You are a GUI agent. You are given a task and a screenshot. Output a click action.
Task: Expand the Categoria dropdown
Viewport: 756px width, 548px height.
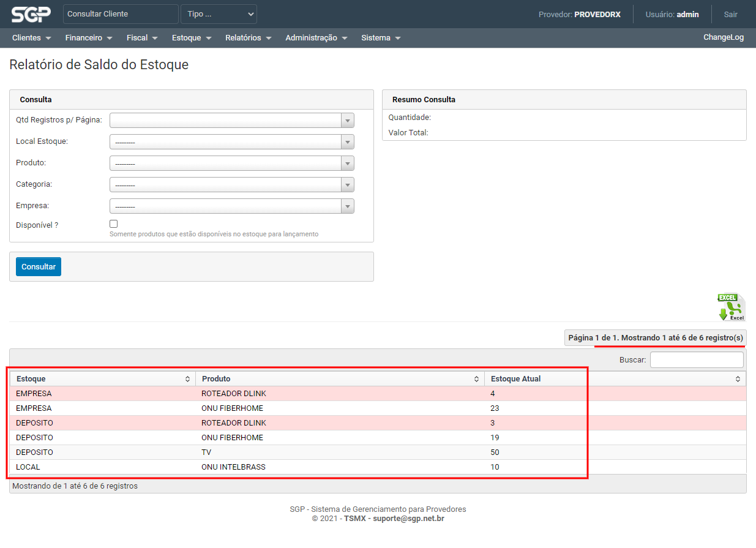[x=231, y=184]
